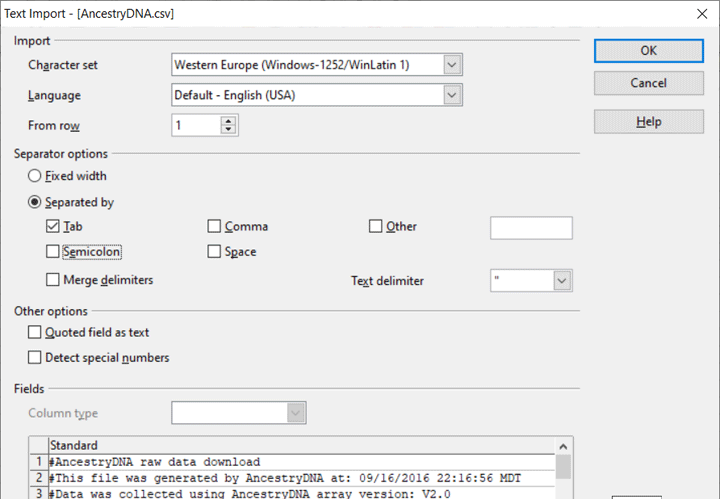Open the Language dropdown

click(452, 95)
